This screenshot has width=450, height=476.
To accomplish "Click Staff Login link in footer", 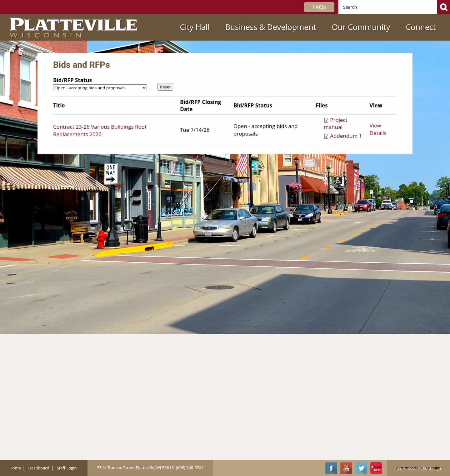I will (x=67, y=468).
